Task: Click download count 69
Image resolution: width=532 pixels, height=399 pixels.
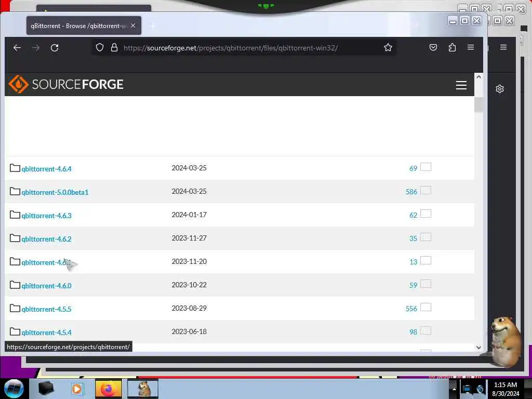Action: tap(413, 169)
